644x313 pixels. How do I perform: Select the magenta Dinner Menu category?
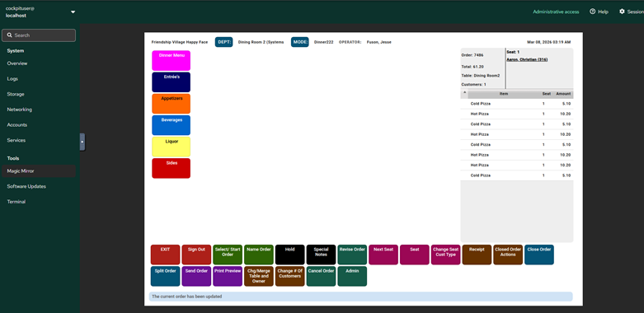coord(171,61)
